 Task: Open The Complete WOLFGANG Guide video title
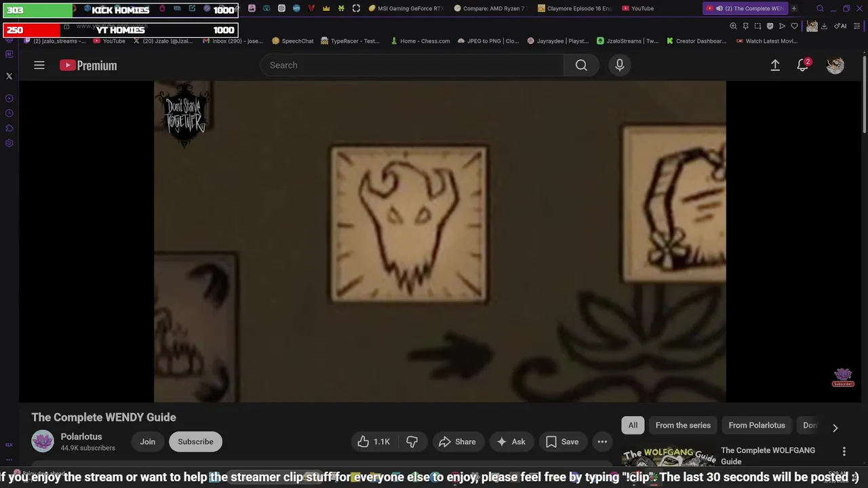768,455
